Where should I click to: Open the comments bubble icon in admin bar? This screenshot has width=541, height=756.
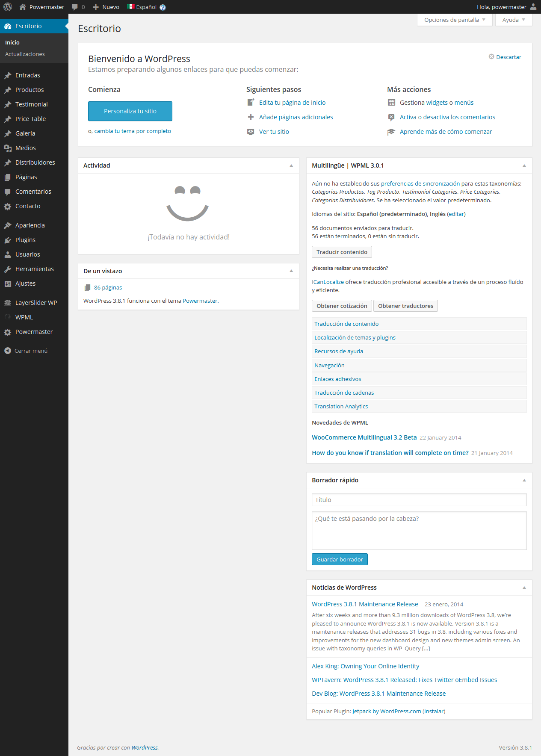(x=75, y=7)
